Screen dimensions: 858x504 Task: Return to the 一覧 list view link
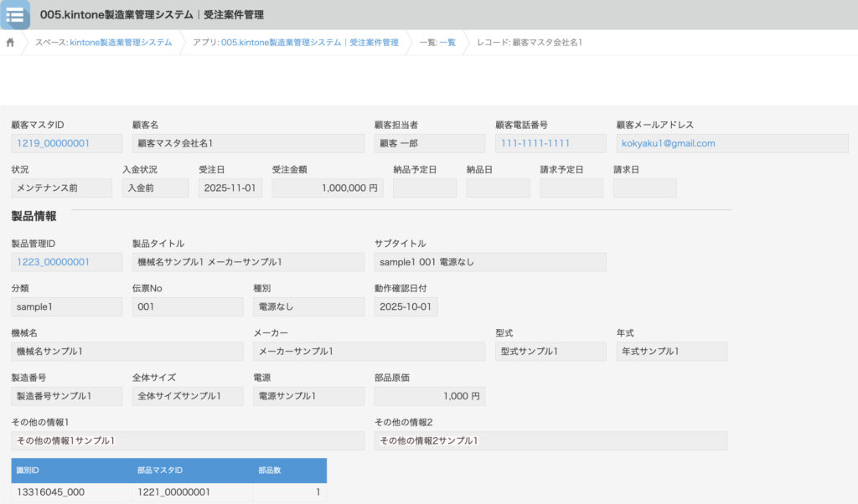(x=447, y=42)
